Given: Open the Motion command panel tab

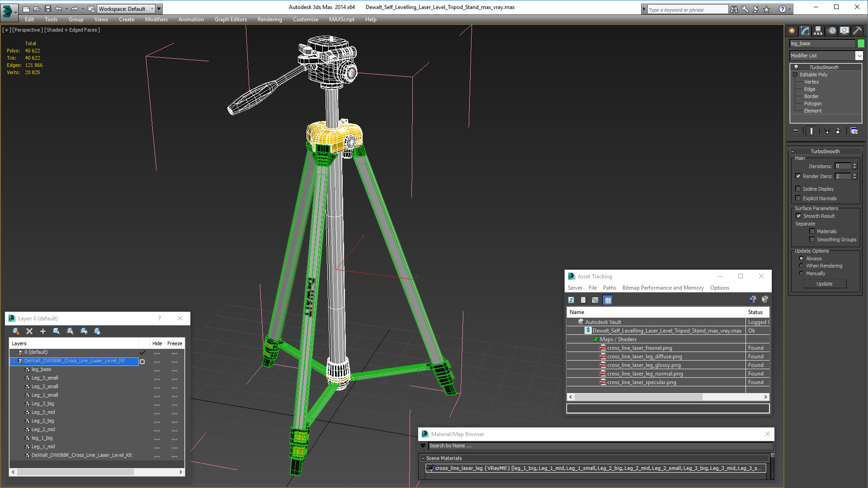Looking at the screenshot, I should (831, 31).
